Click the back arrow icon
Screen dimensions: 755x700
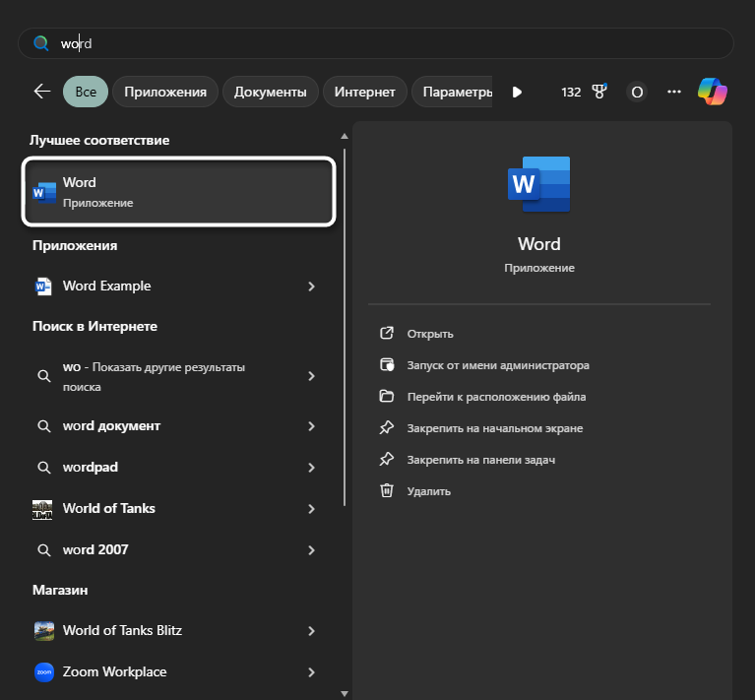41,92
